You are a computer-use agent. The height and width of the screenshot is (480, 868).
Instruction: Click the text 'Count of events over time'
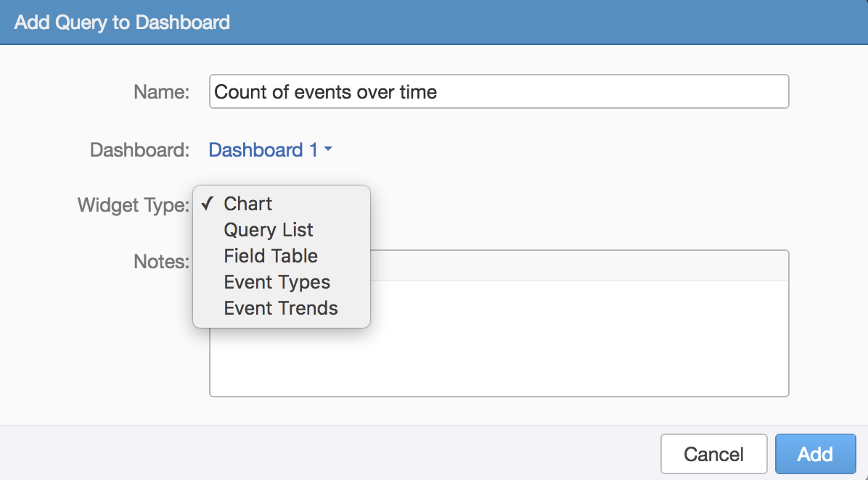point(326,92)
